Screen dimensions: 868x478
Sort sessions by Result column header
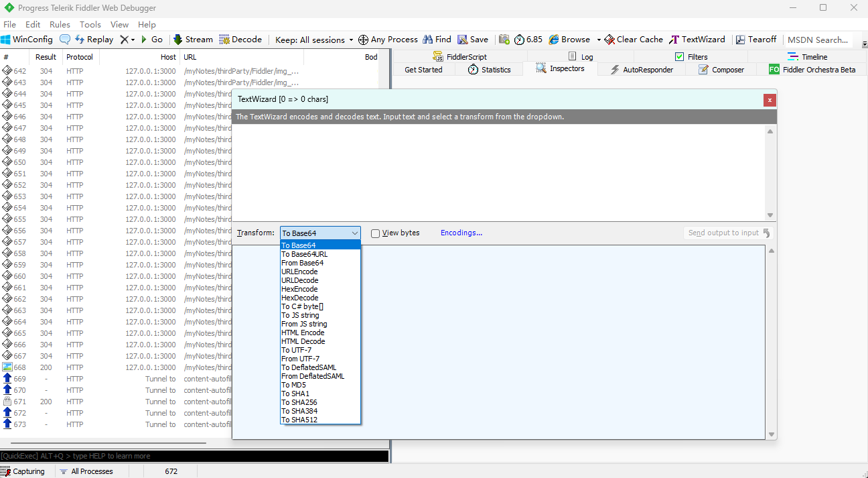(46, 57)
